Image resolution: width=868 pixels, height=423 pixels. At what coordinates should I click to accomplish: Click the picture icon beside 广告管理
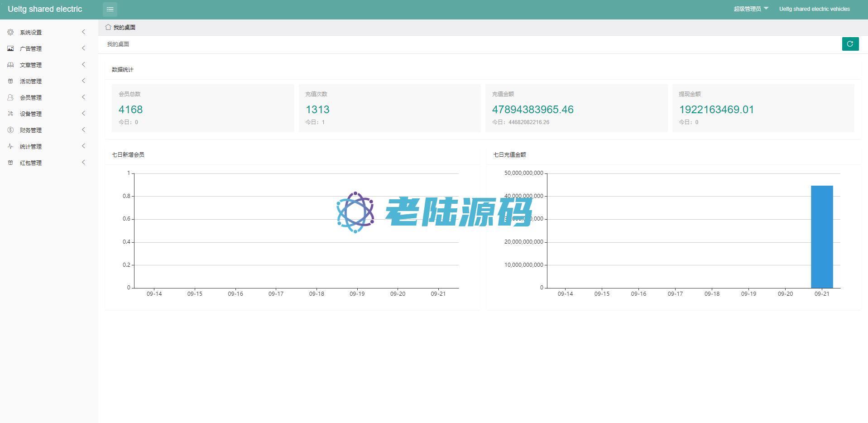pos(10,48)
